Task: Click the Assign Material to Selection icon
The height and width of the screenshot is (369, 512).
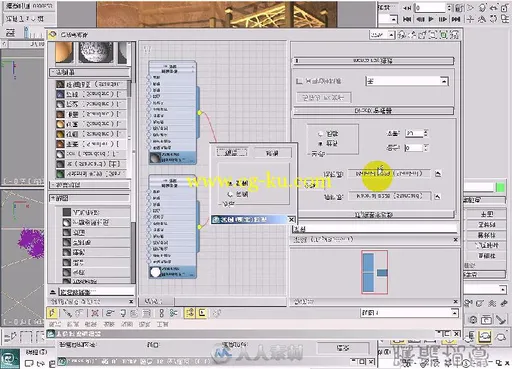Action: (x=79, y=313)
